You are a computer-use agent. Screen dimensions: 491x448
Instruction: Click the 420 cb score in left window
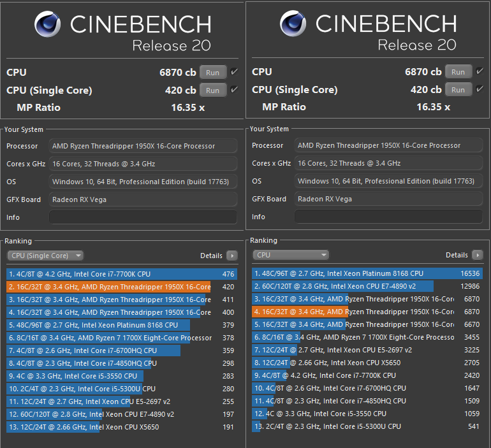180,90
